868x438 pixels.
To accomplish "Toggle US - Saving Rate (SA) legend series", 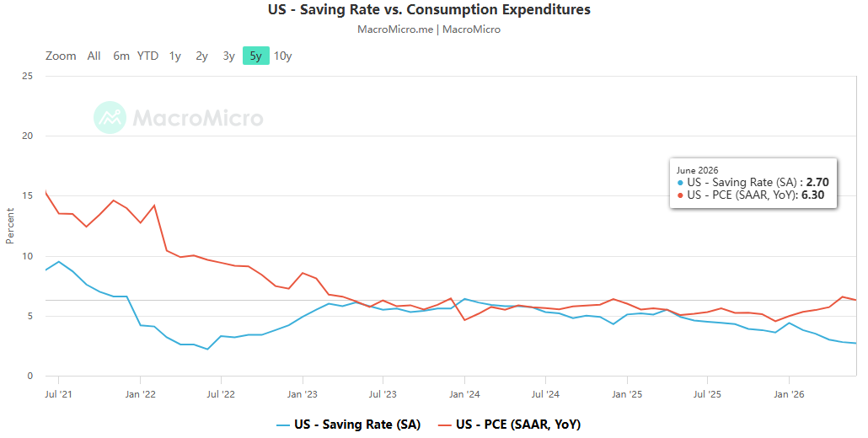I will (357, 425).
